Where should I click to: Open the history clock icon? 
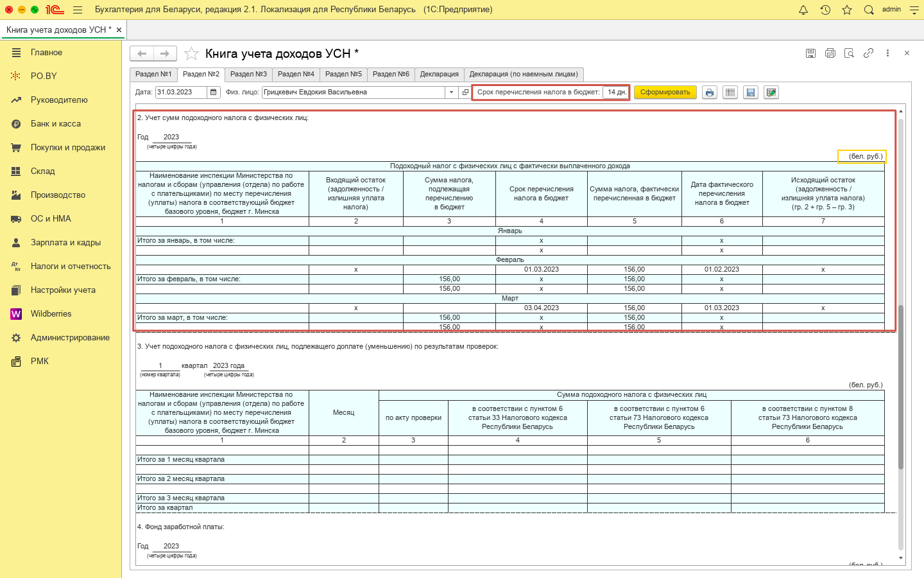tap(825, 10)
